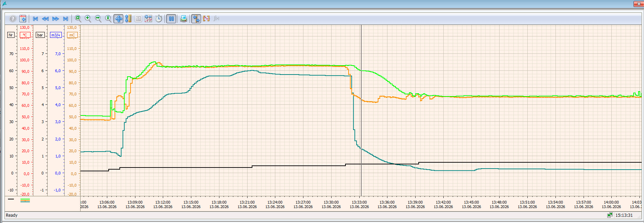
Task: Zoom the time axis horizontally
Action: point(98,19)
